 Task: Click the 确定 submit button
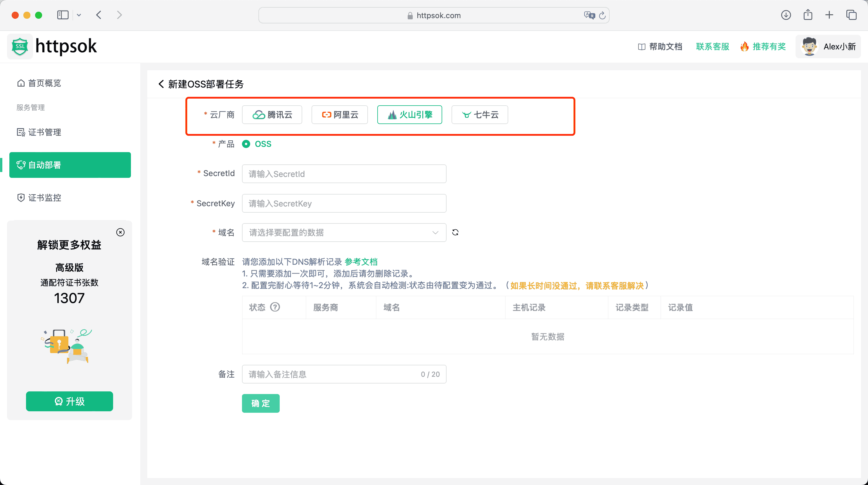click(260, 403)
